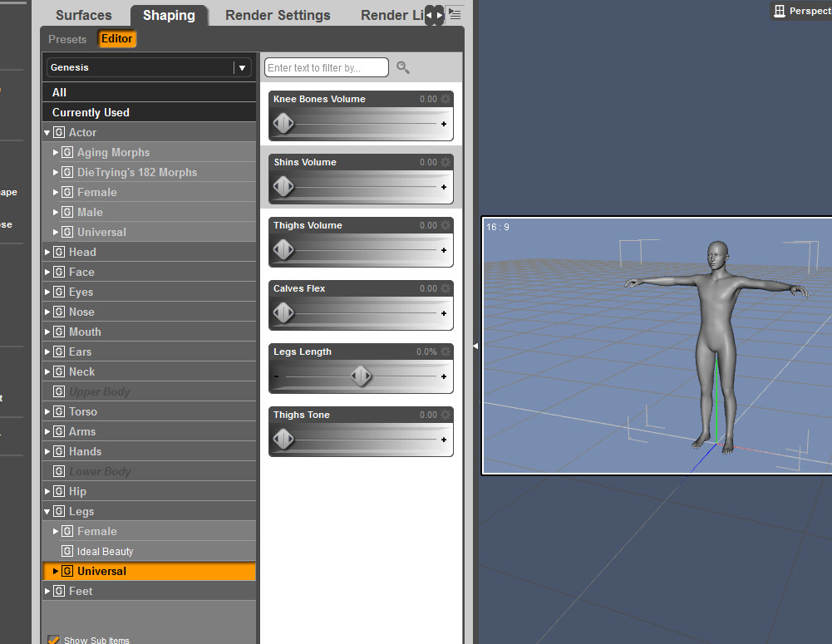
Task: Expand the Torso group
Action: [47, 411]
